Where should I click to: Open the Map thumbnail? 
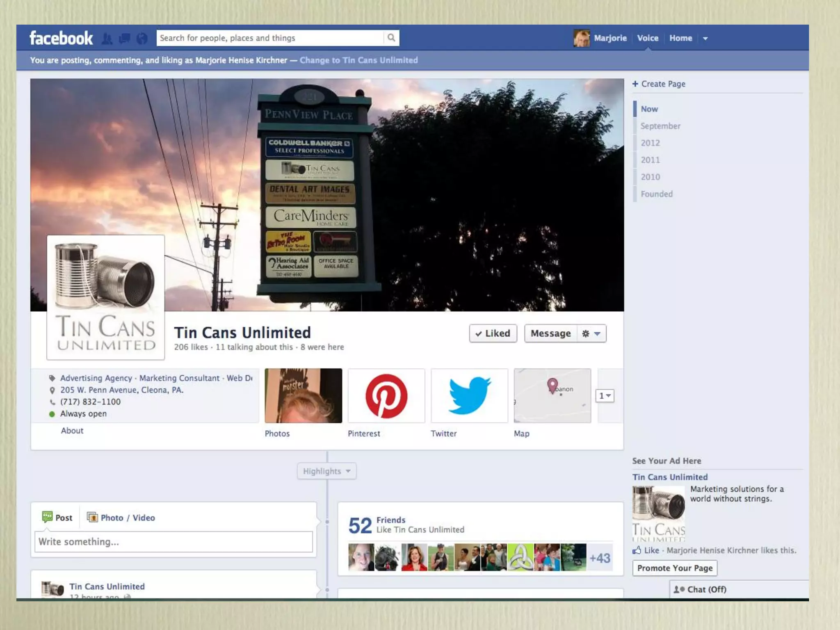coord(552,396)
